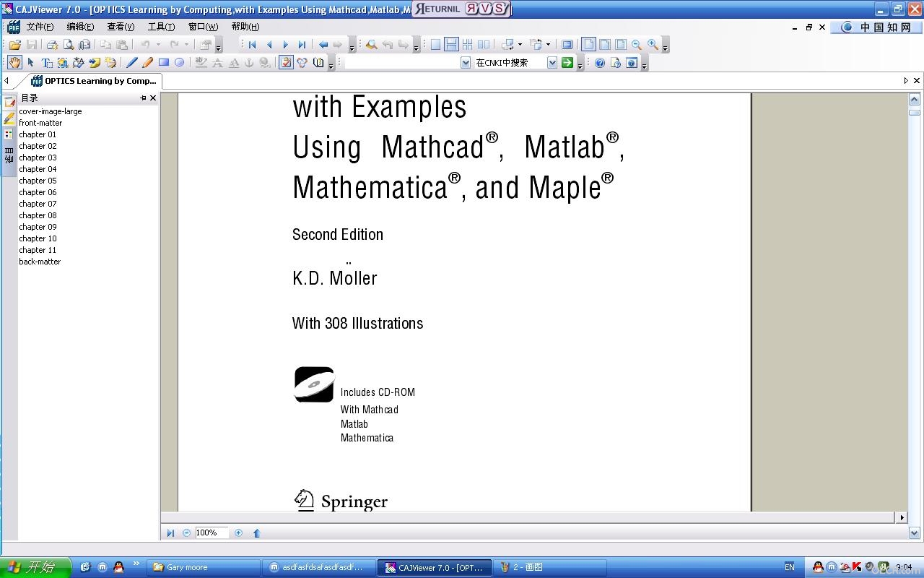
Task: Select cover-image-large in contents list
Action: (51, 111)
